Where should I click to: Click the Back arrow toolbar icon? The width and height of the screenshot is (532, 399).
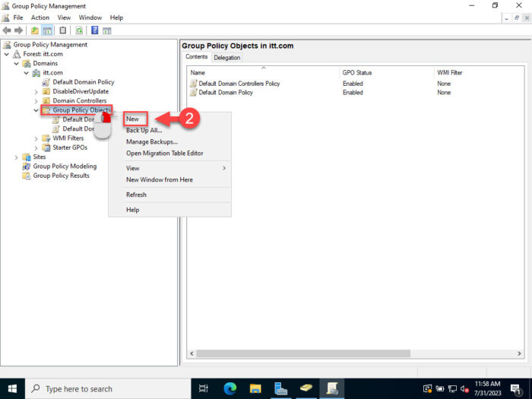(7, 30)
